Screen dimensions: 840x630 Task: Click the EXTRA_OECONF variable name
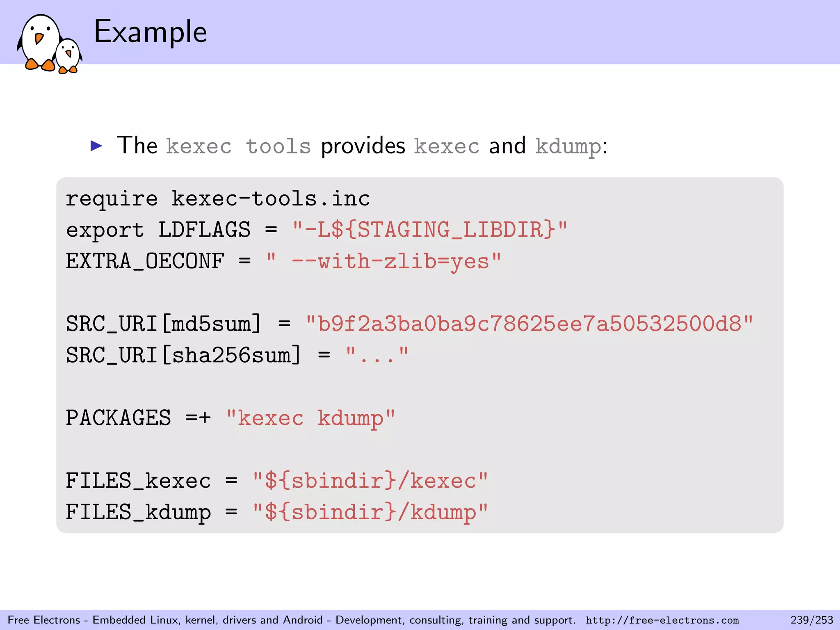tap(145, 261)
